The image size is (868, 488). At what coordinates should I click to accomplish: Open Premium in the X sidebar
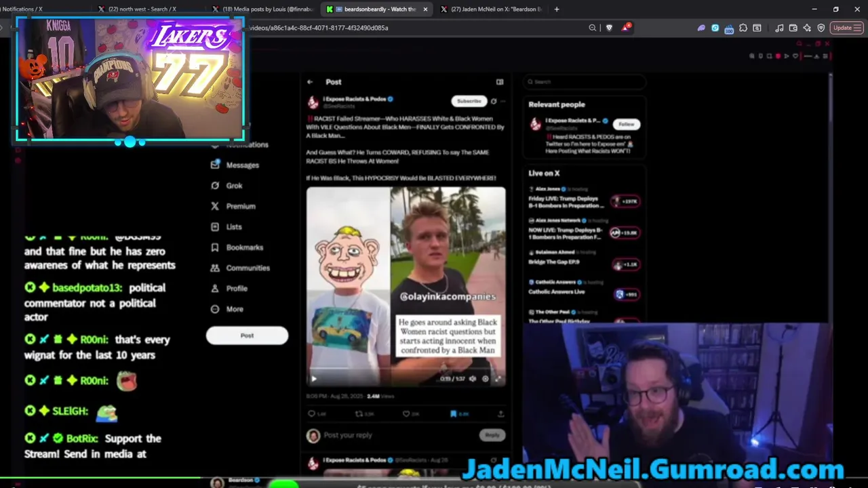[233, 206]
